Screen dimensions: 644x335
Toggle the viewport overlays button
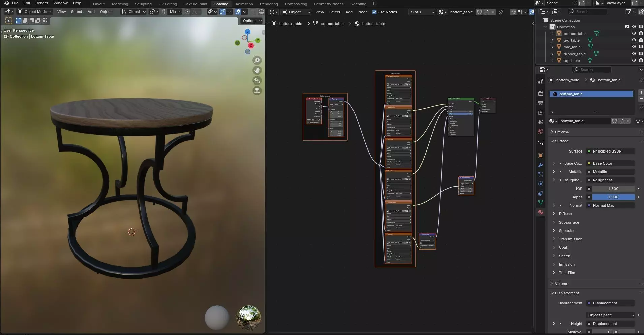[238, 12]
